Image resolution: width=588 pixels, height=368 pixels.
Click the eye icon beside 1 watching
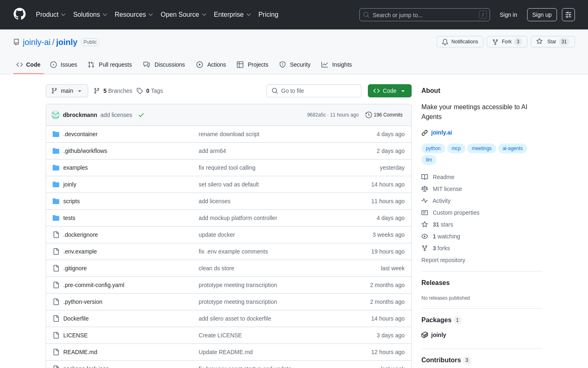point(425,236)
